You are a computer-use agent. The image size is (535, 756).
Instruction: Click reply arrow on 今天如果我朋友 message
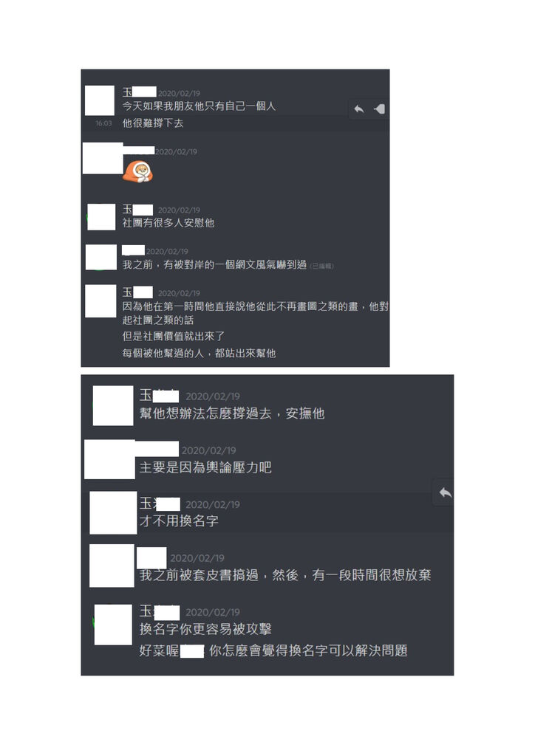tap(359, 109)
